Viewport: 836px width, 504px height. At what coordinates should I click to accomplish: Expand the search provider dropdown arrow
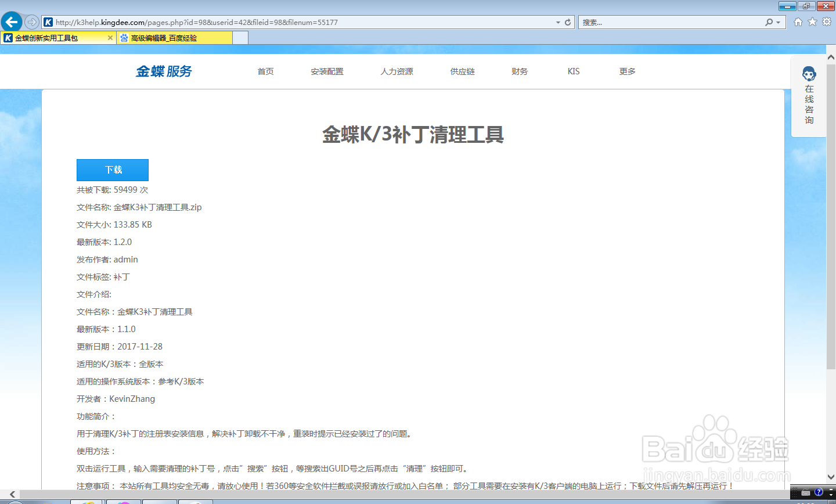click(x=778, y=22)
